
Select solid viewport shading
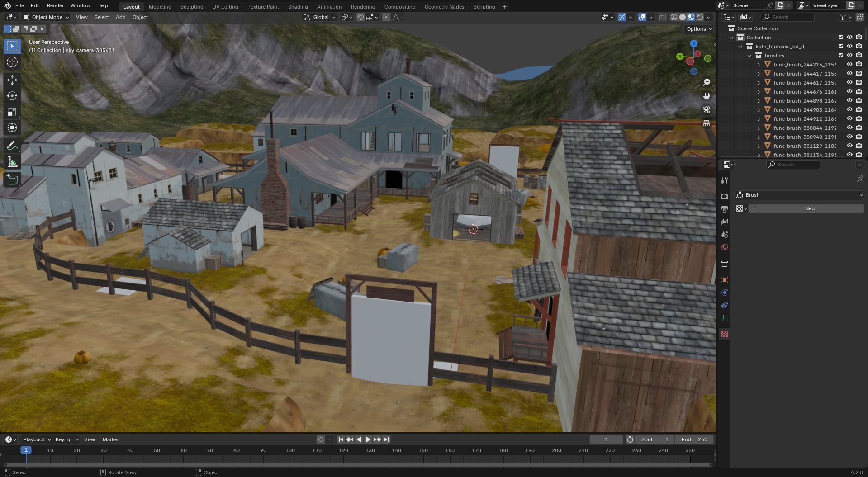(683, 17)
